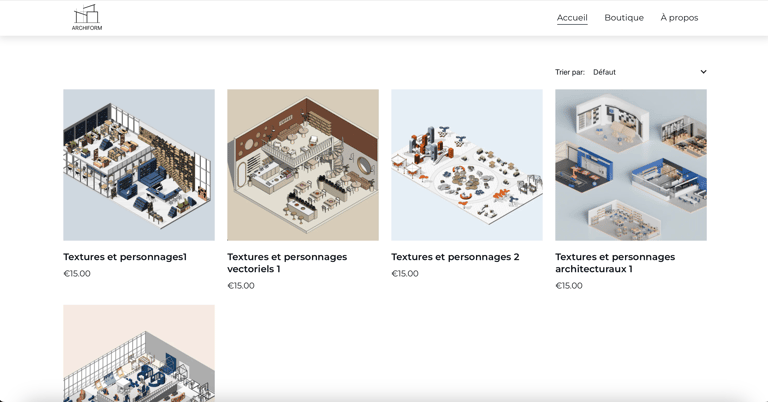Click the €15.00 price under Textures et personnages 2
The image size is (768, 402).
[x=405, y=274]
